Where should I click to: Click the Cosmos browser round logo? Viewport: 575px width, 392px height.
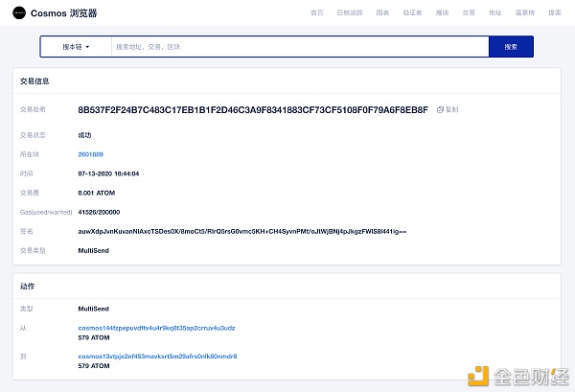[x=19, y=12]
